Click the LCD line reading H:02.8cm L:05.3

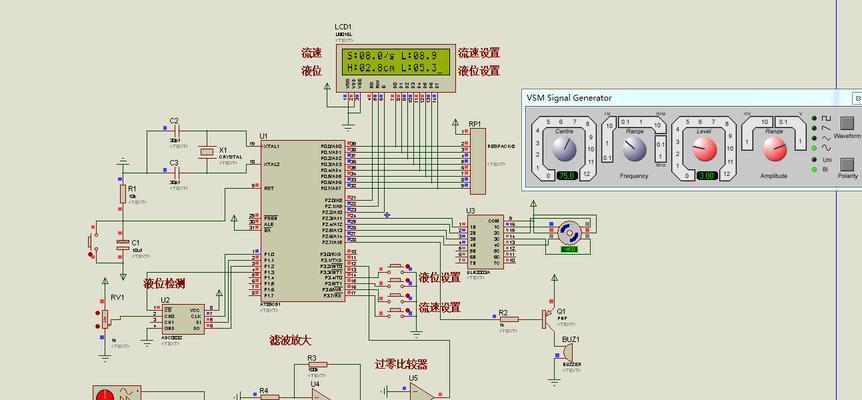pyautogui.click(x=393, y=68)
